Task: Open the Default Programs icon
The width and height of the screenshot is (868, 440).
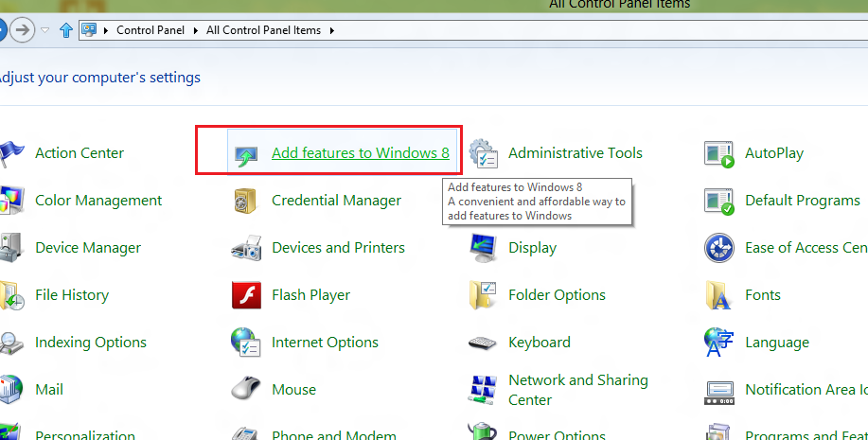Action: click(x=719, y=201)
